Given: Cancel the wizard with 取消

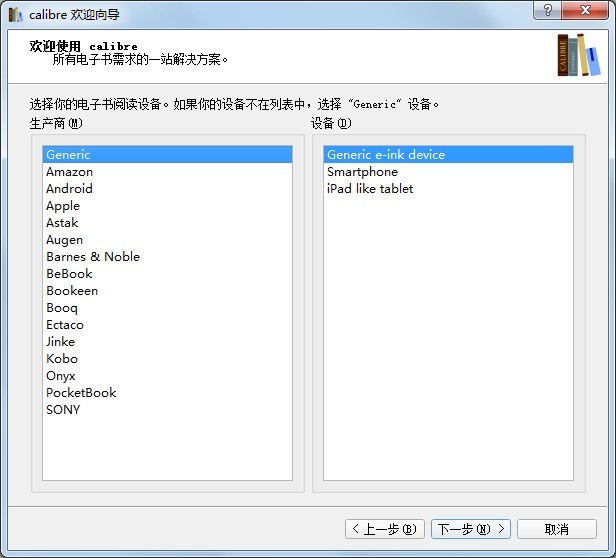Looking at the screenshot, I should pos(557,529).
